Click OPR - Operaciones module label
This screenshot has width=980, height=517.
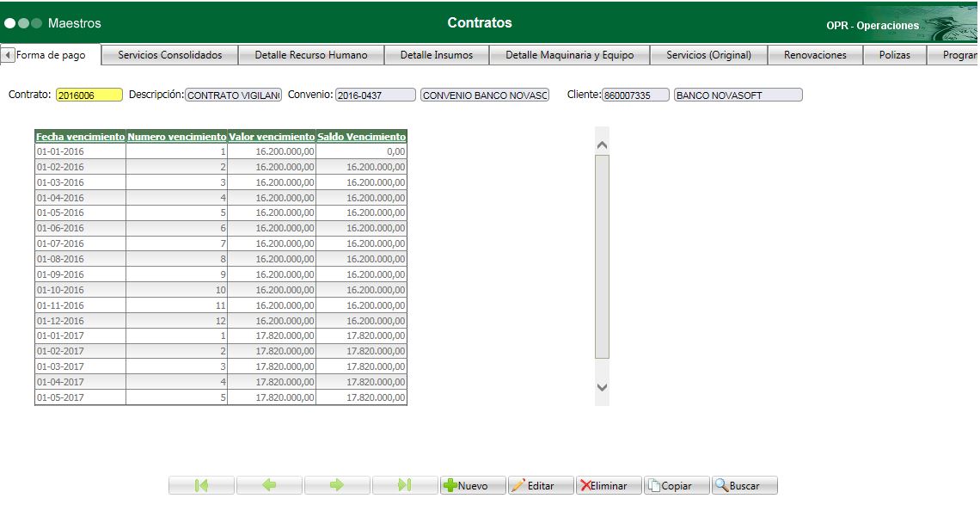click(x=873, y=26)
